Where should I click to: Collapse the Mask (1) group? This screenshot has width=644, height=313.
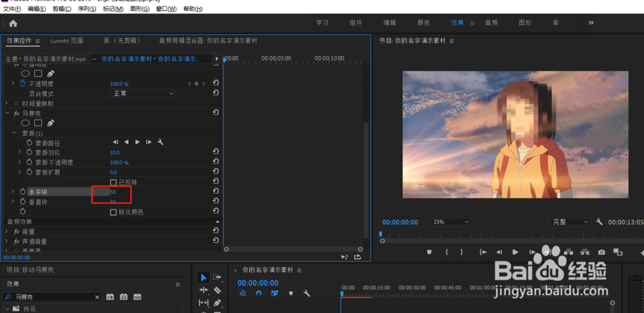[x=14, y=133]
